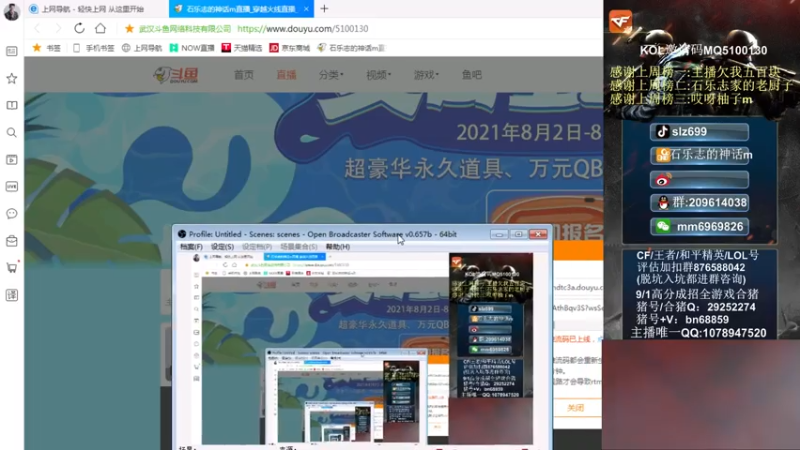Open the sidebar search magnifier
Viewport: 800px width, 450px height.
11,133
